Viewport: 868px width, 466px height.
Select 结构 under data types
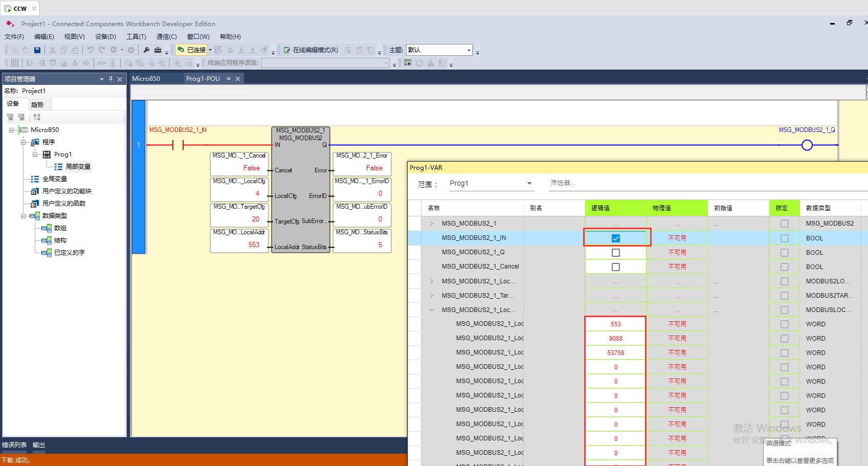coord(60,240)
